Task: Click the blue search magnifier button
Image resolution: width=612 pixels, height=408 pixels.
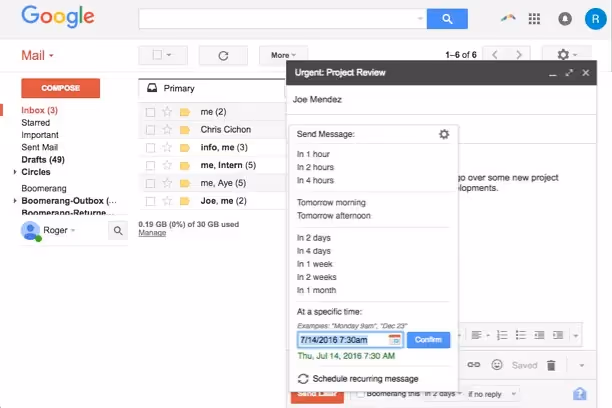Action: pyautogui.click(x=447, y=19)
